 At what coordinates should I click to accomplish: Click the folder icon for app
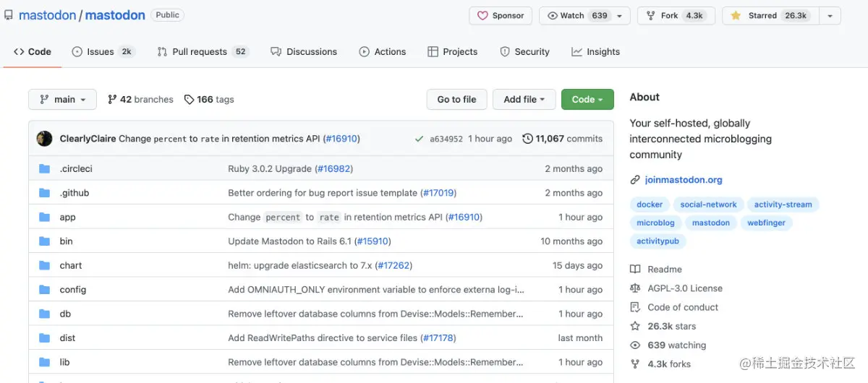(x=45, y=217)
